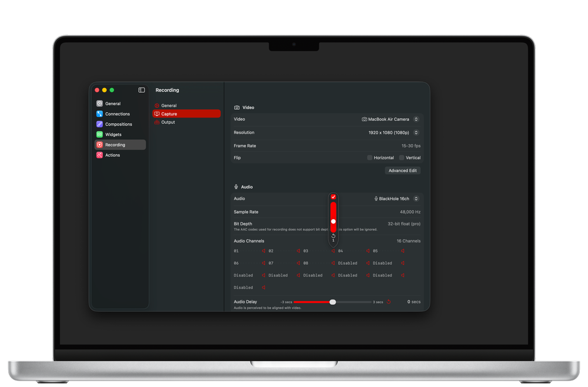
Task: Click the speaker icon for channel 05
Action: coord(403,251)
